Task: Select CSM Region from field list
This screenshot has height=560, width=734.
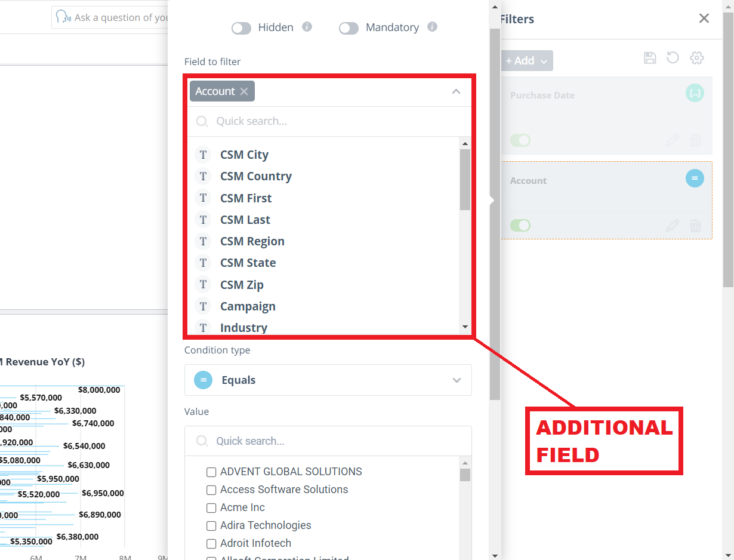Action: (x=252, y=241)
